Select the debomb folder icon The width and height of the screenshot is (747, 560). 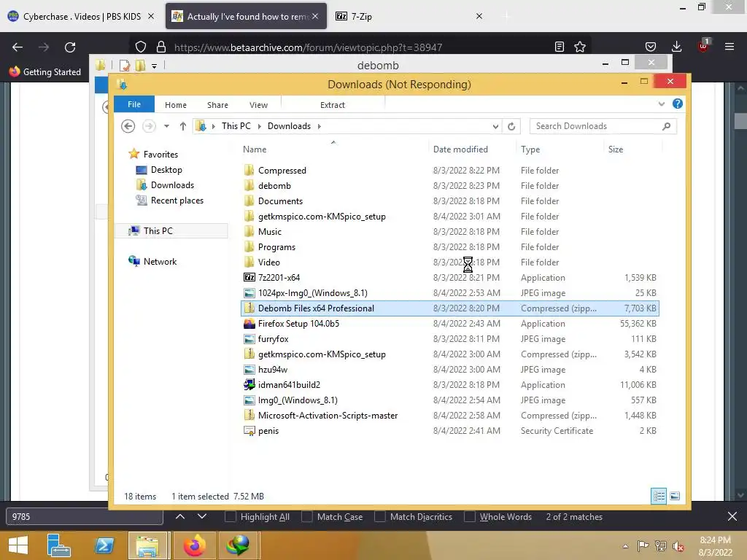(249, 185)
